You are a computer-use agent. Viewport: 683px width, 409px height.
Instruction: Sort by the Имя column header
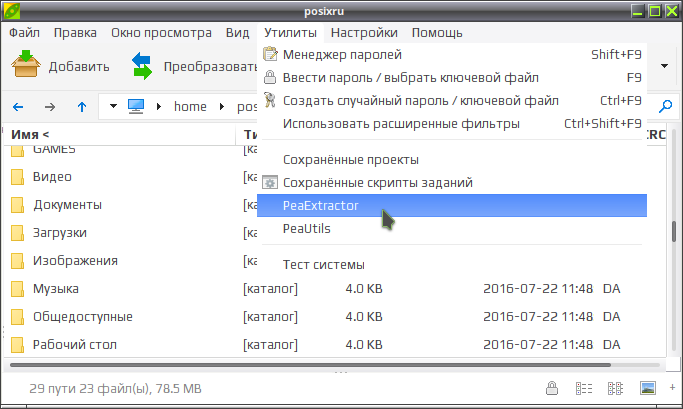coord(119,135)
